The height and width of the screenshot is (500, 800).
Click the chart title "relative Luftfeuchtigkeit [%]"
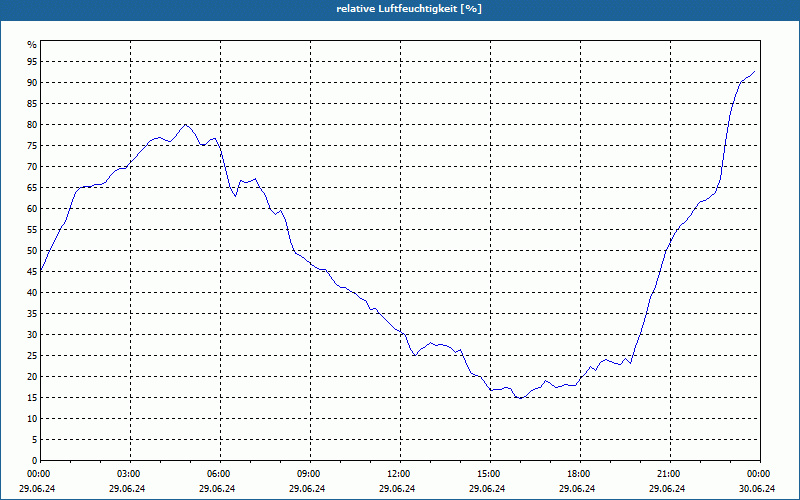click(409, 9)
